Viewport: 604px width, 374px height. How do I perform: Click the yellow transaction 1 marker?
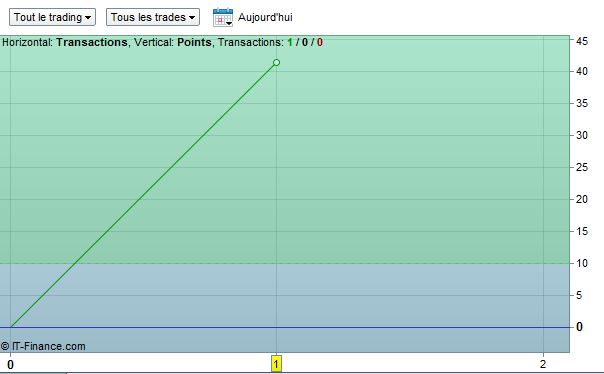pyautogui.click(x=276, y=364)
